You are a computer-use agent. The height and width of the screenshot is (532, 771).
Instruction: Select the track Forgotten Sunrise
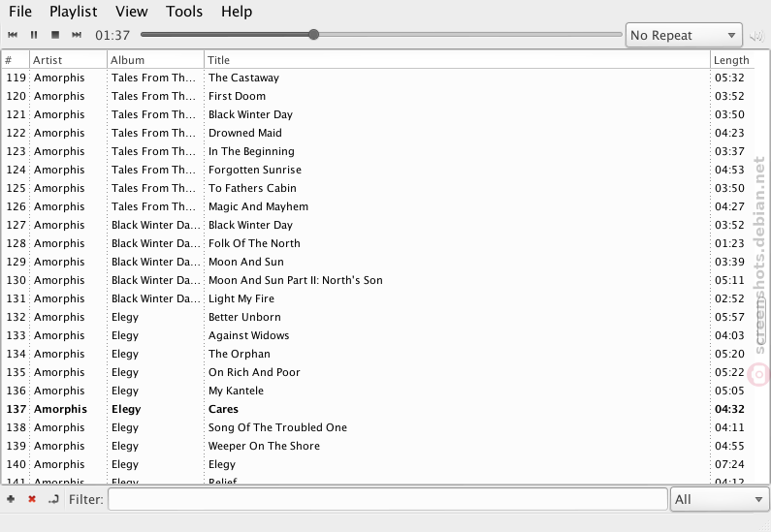tap(377, 170)
